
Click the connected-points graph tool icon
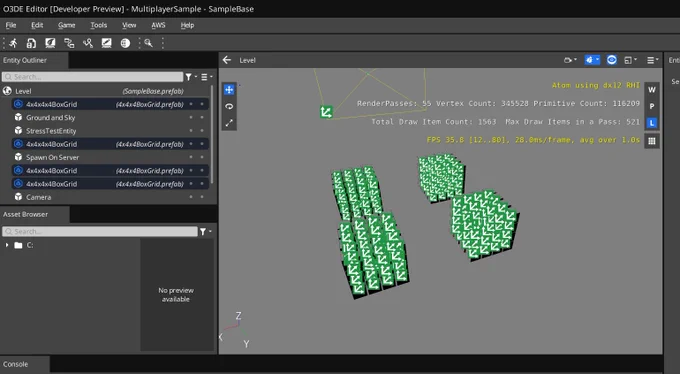click(x=88, y=43)
